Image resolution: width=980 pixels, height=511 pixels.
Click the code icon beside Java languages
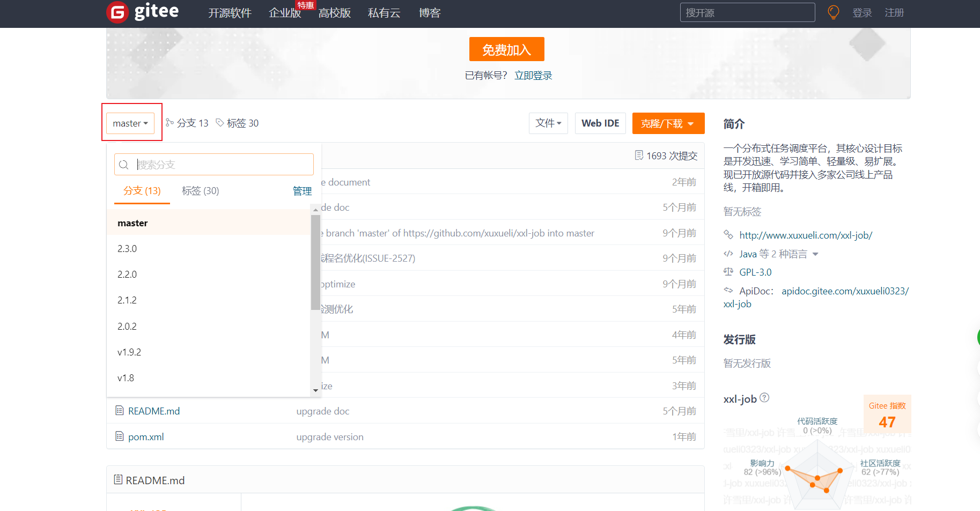tap(728, 254)
